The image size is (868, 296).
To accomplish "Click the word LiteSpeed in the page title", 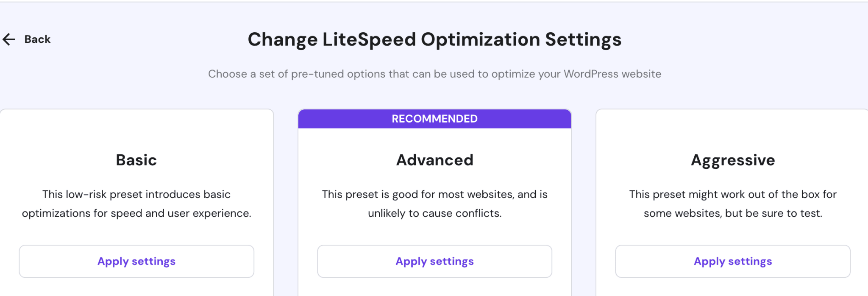I will [x=369, y=39].
